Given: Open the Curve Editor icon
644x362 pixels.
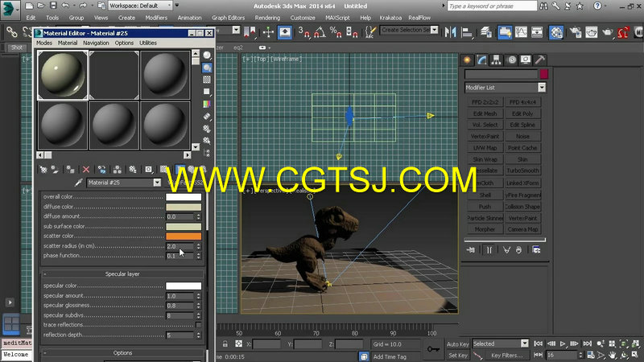Looking at the screenshot, I should click(x=521, y=32).
